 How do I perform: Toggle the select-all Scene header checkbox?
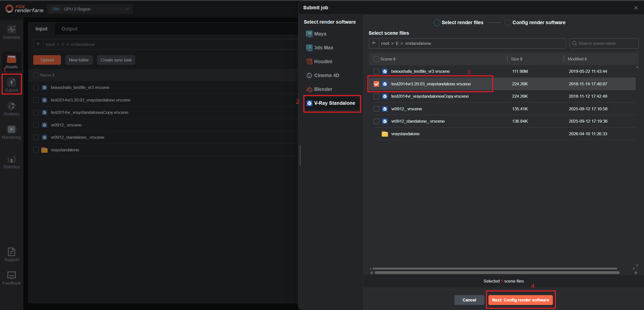(x=376, y=59)
